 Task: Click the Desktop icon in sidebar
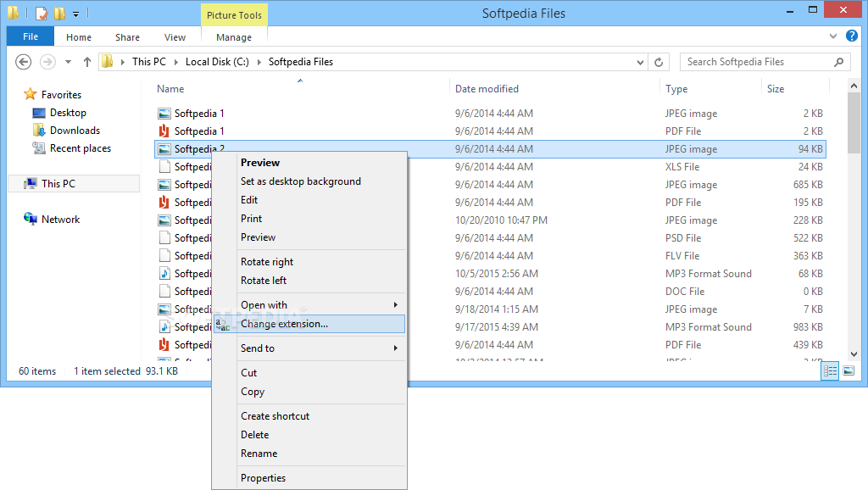(39, 113)
